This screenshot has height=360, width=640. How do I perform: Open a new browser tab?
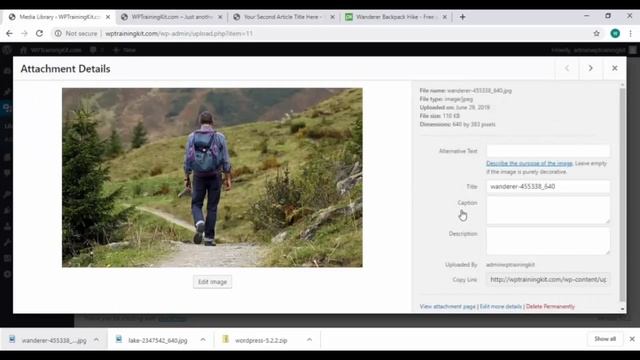click(x=462, y=17)
